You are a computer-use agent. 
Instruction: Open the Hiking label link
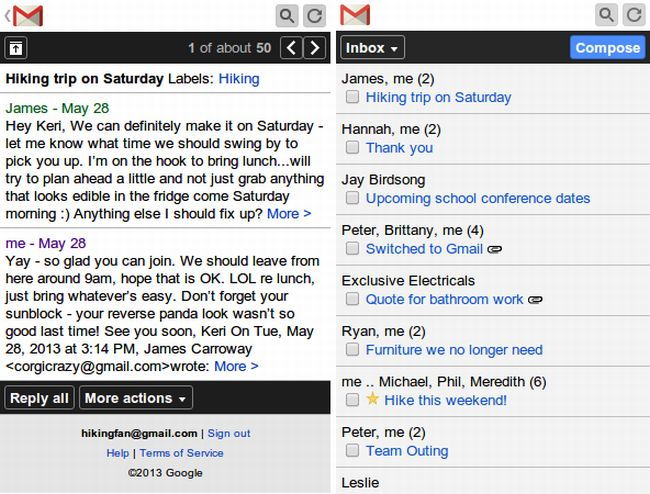[x=238, y=79]
